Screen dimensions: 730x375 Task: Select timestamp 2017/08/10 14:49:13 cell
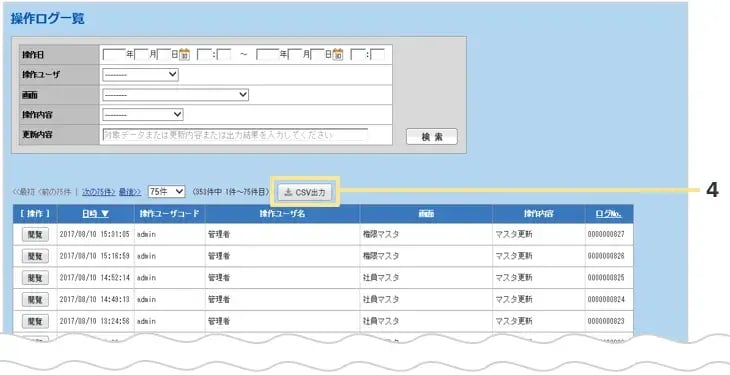95,300
